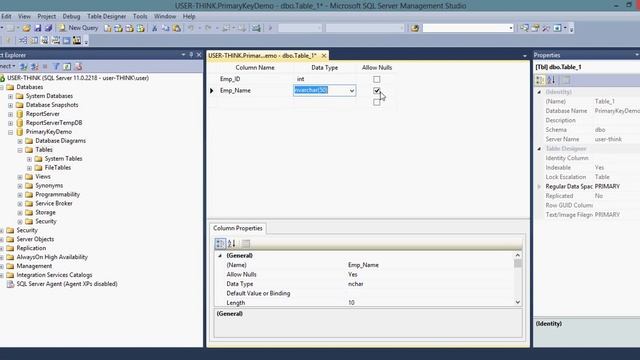
Task: Click the New Query button
Action: tap(78, 28)
